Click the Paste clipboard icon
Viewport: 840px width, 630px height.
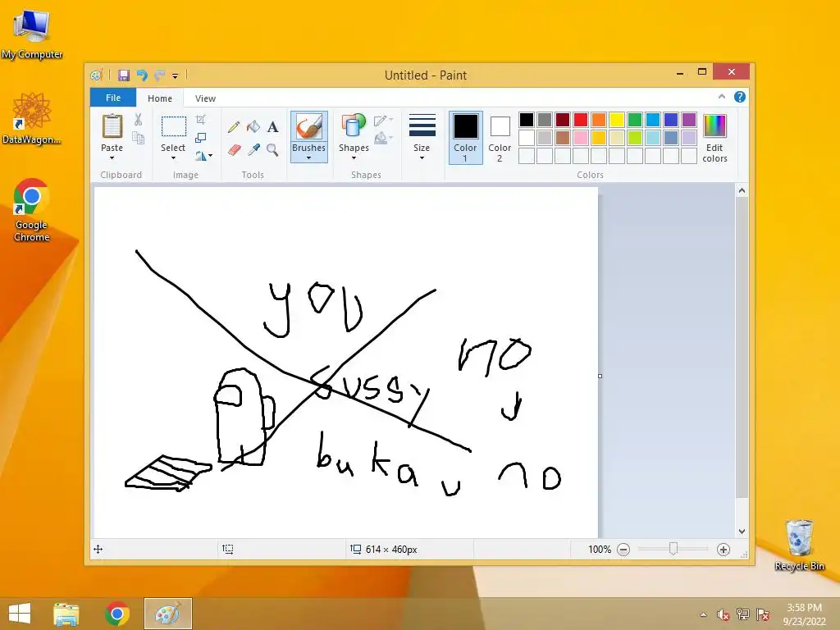point(112,127)
